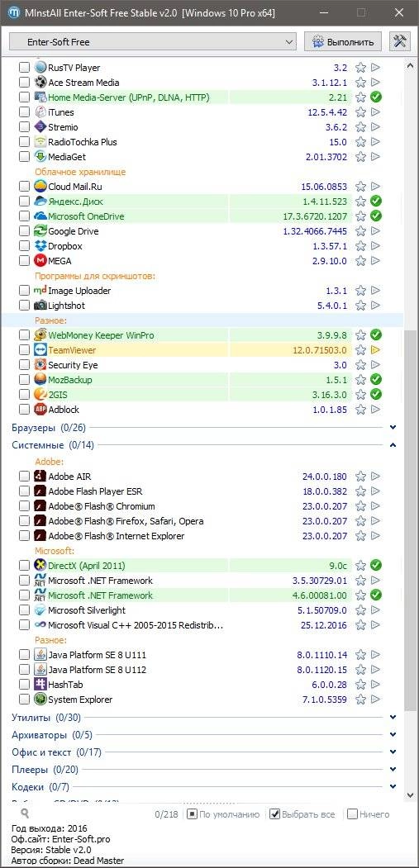Click the 0/218 selection counter

(x=166, y=814)
